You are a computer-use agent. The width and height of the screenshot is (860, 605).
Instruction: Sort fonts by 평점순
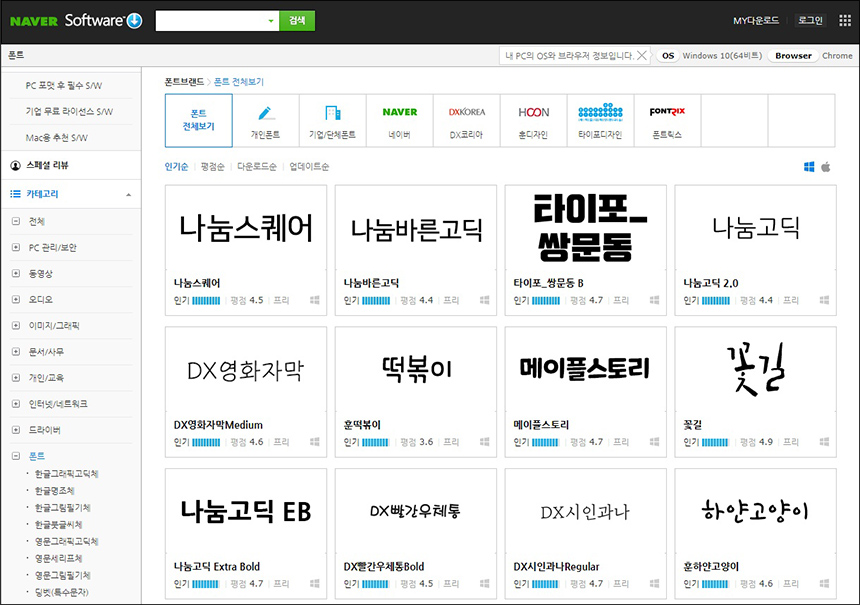coord(213,167)
